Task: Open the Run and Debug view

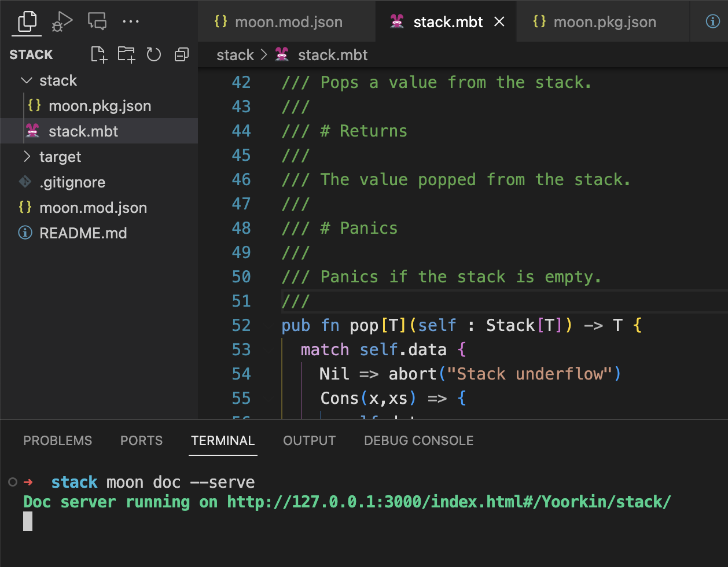Action: click(62, 22)
